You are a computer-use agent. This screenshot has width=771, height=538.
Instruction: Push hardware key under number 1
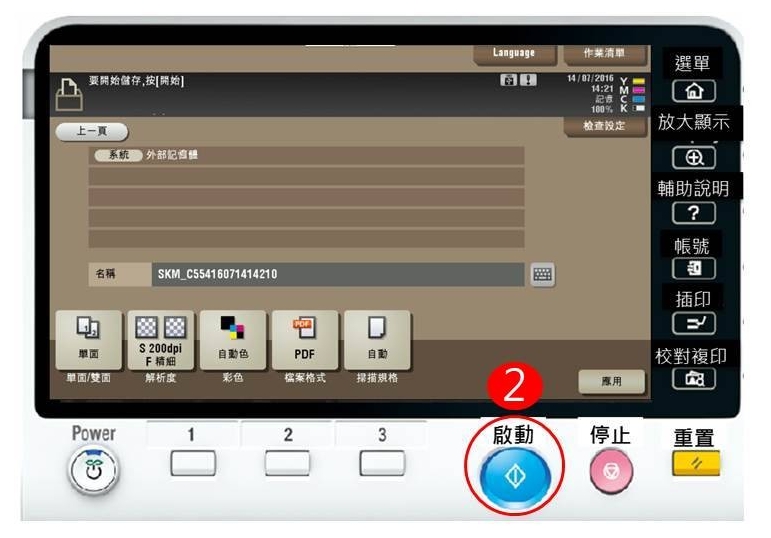(193, 463)
